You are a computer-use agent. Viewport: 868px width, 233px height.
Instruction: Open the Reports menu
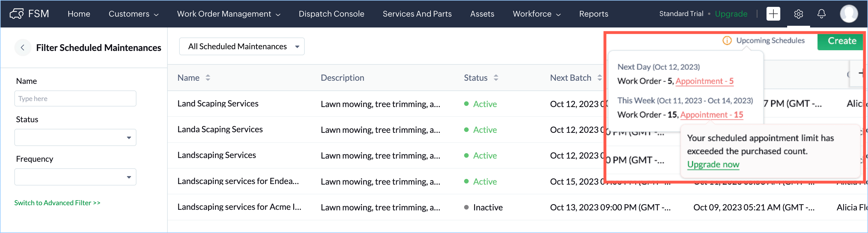point(593,14)
